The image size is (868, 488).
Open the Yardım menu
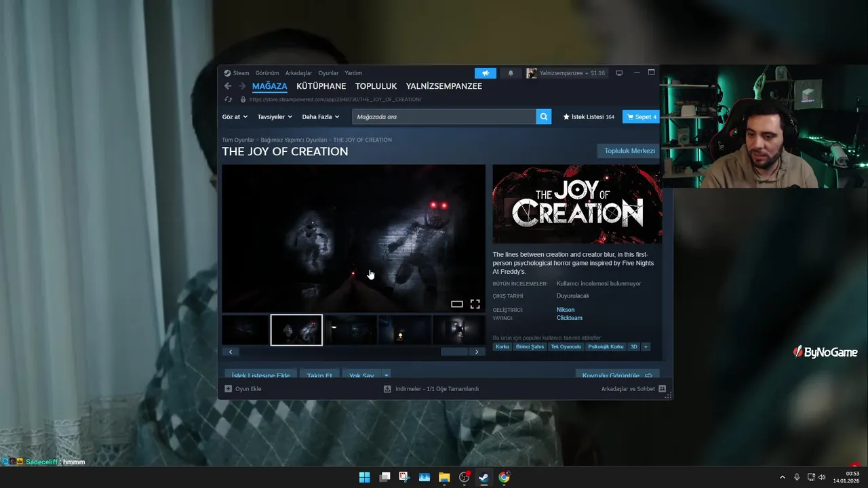coord(353,73)
